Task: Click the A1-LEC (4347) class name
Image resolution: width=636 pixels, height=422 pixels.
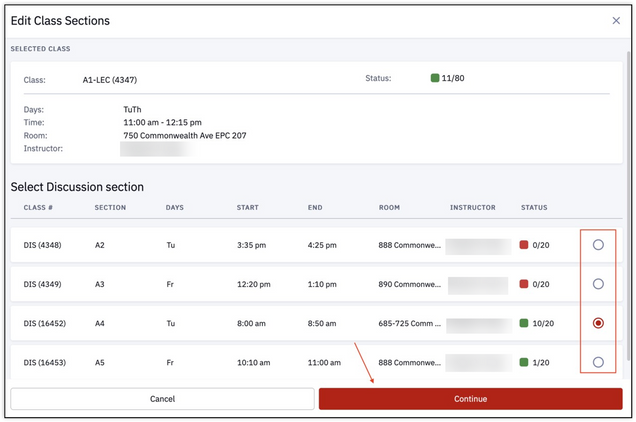Action: (x=110, y=80)
